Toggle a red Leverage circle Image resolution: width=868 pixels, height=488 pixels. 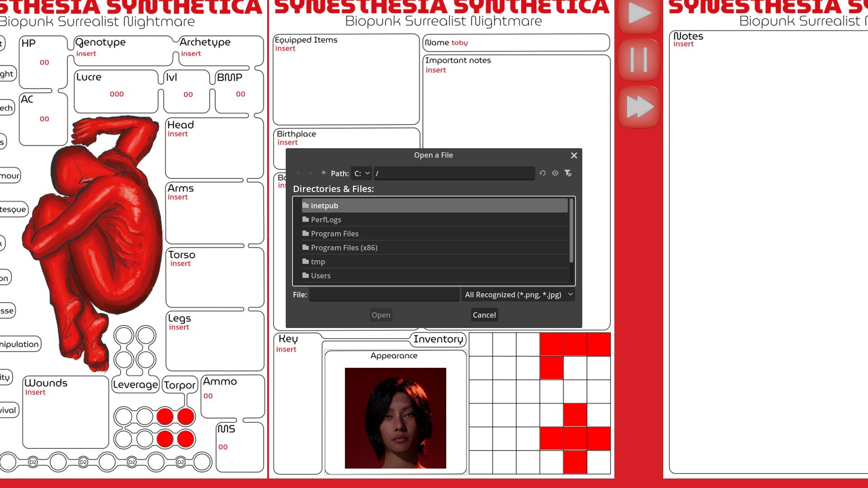click(x=165, y=416)
